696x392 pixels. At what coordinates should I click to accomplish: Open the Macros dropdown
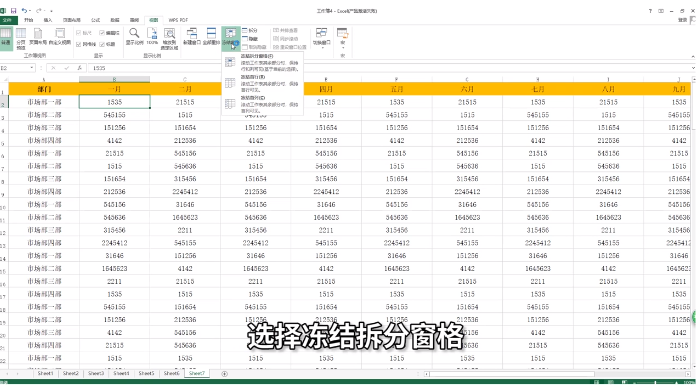[x=342, y=37]
